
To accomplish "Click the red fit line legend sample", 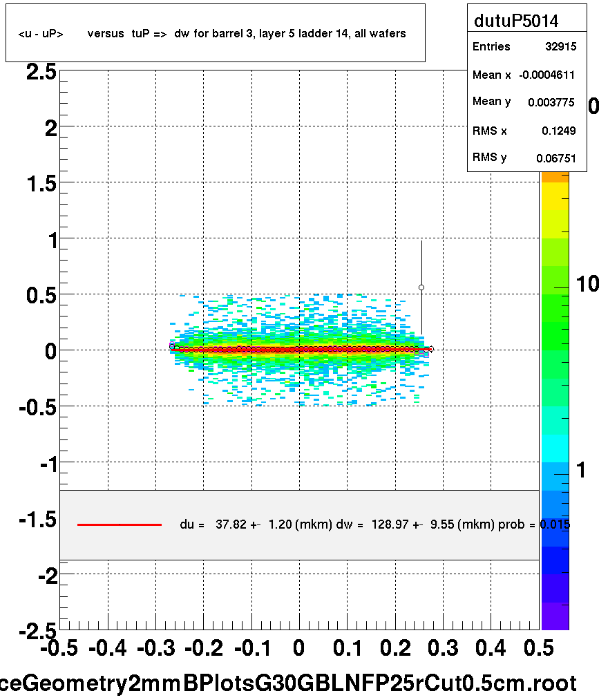I will point(119,524).
